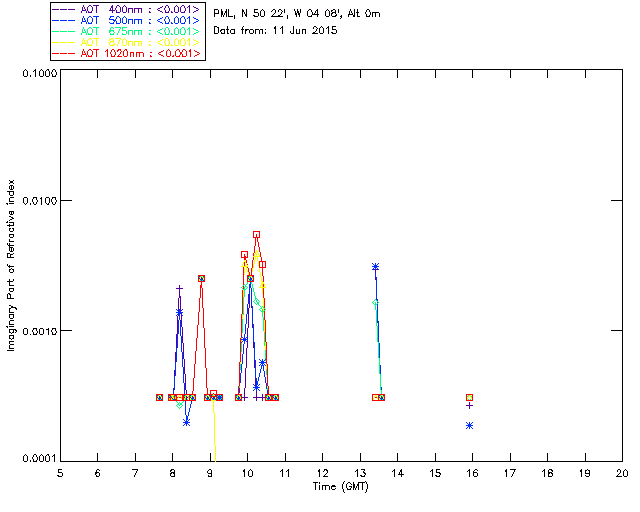Click the x-axis tick label 5

(x=60, y=473)
